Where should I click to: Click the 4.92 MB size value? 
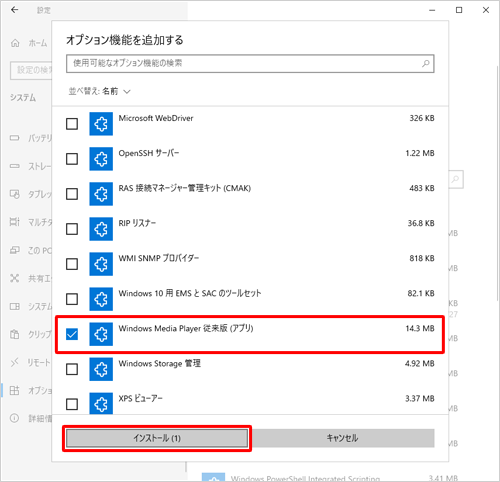point(420,364)
